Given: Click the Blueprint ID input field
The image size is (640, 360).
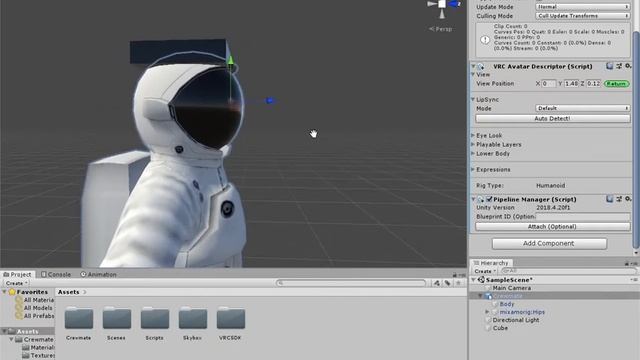Looking at the screenshot, I should click(x=583, y=217).
